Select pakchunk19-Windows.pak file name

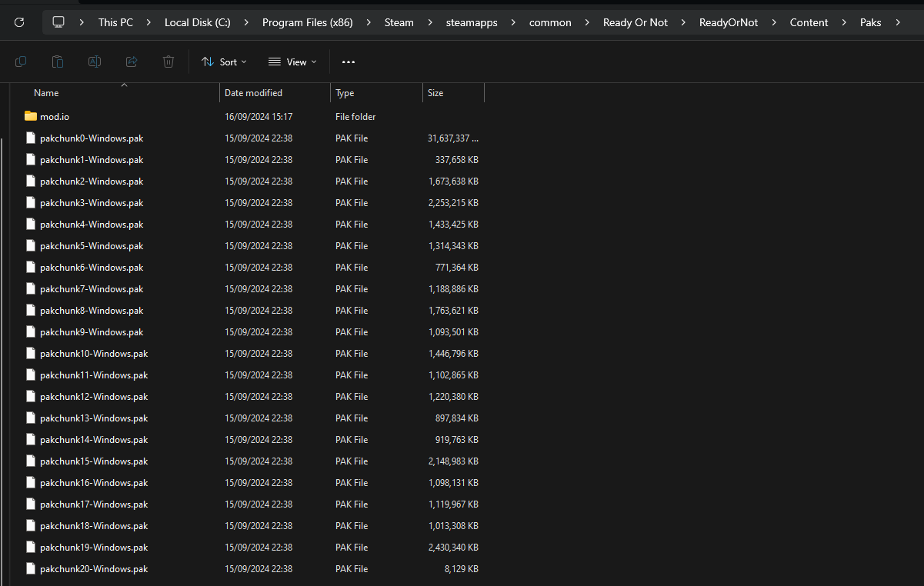pos(94,547)
